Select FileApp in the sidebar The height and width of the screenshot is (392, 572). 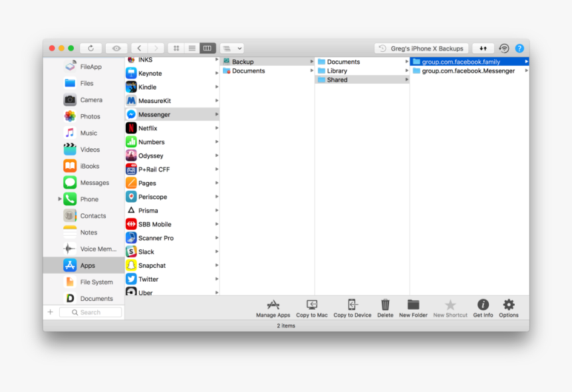pos(84,66)
